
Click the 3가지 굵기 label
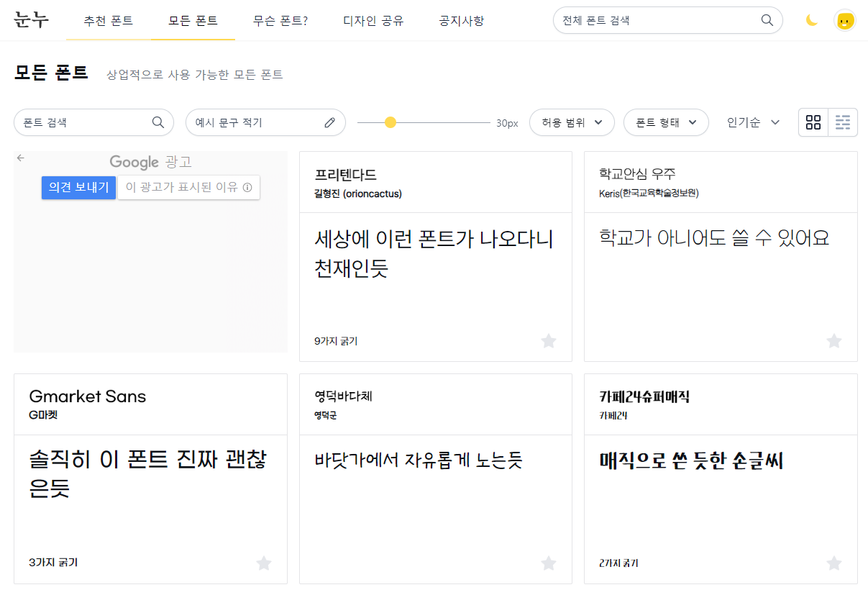point(53,563)
